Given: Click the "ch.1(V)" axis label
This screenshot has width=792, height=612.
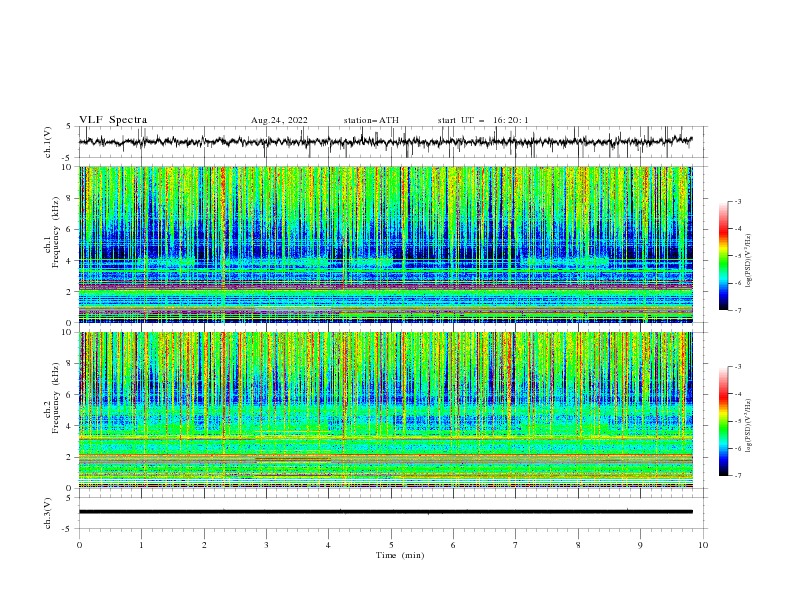Looking at the screenshot, I should 48,142.
